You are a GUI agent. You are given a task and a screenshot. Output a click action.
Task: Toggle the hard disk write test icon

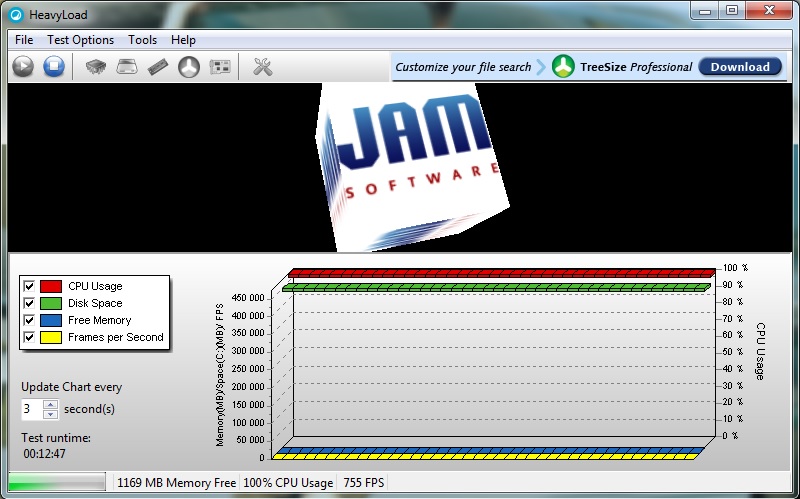[127, 67]
